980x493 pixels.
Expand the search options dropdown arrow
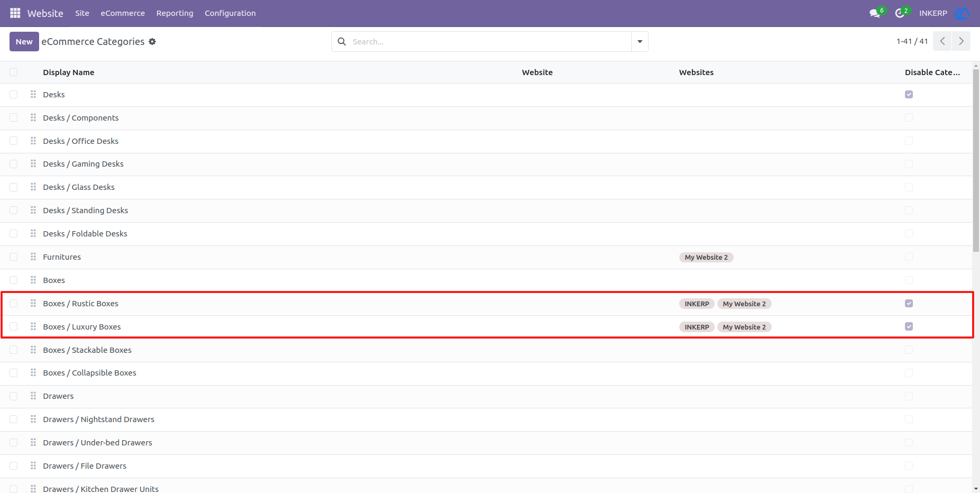click(640, 41)
